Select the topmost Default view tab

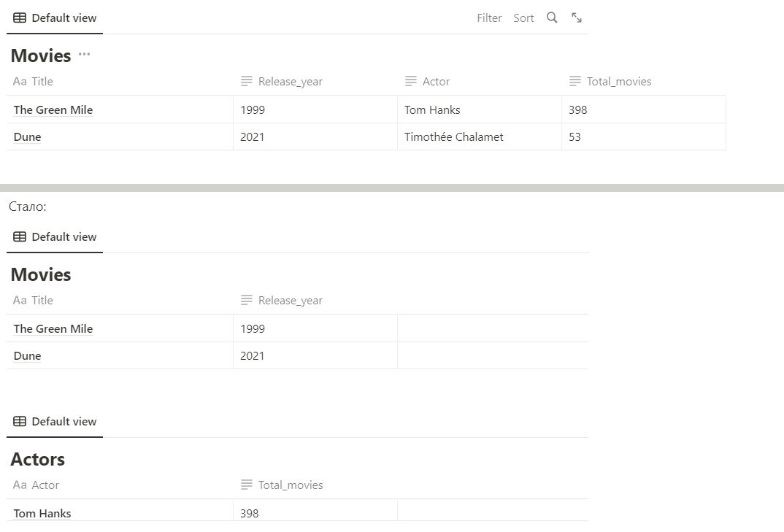click(55, 18)
